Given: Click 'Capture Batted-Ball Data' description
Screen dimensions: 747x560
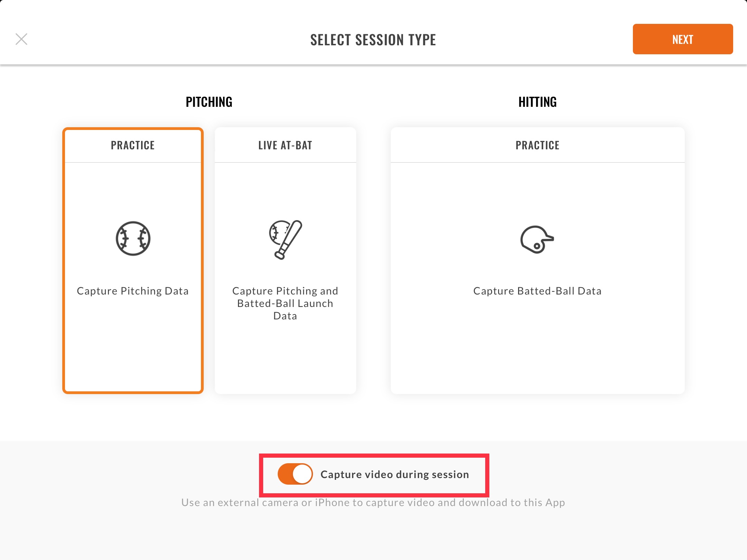Looking at the screenshot, I should [537, 291].
